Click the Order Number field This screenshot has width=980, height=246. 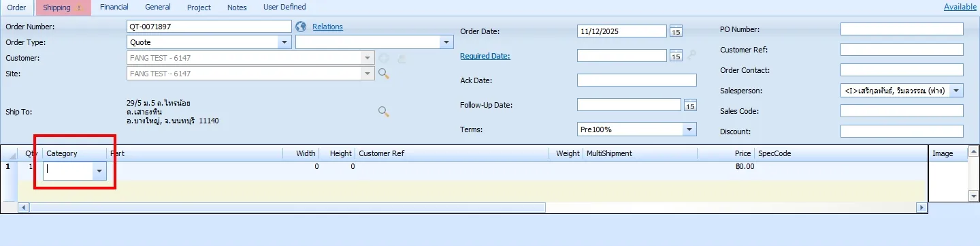(210, 27)
